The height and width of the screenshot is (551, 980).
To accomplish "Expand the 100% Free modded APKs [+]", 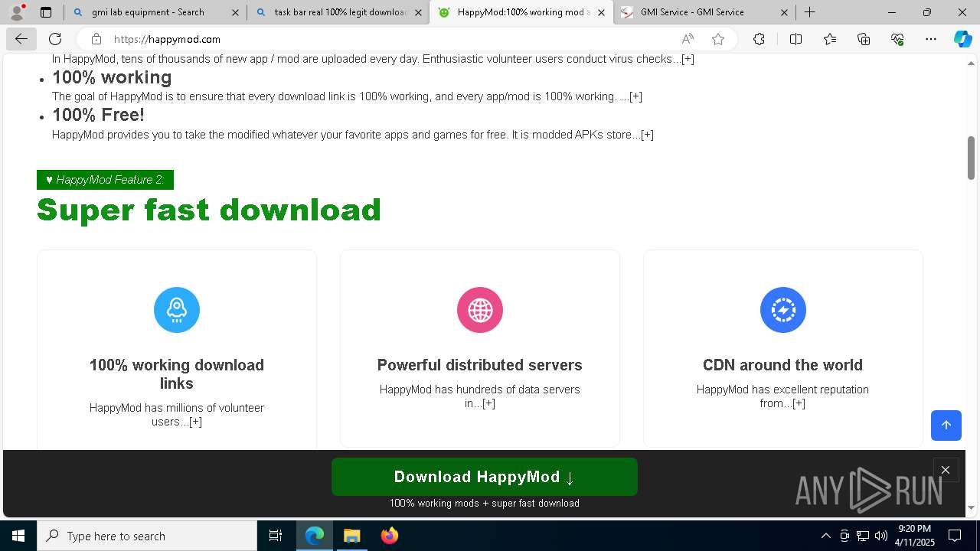I will pyautogui.click(x=647, y=135).
